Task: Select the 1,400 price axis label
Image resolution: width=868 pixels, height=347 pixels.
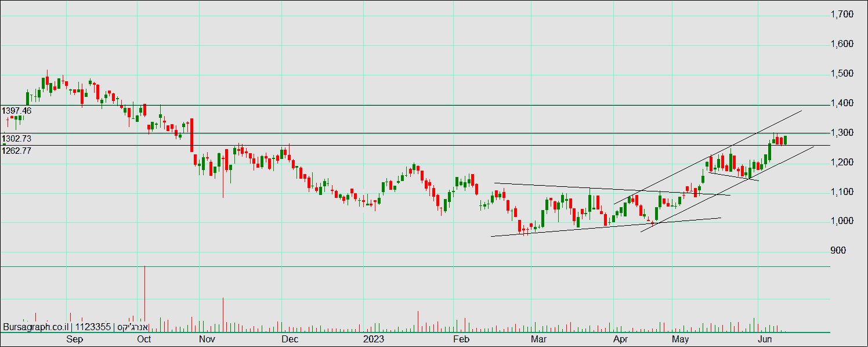Action: [842, 103]
